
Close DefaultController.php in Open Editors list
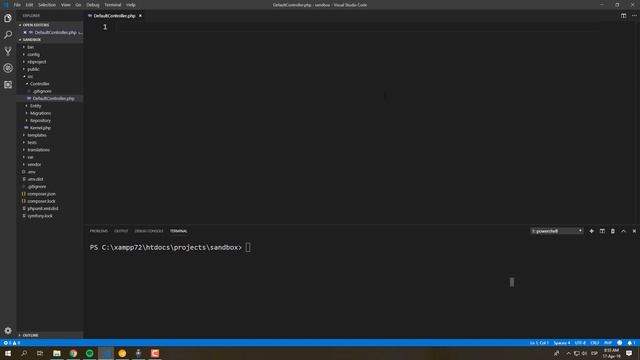pyautogui.click(x=25, y=32)
